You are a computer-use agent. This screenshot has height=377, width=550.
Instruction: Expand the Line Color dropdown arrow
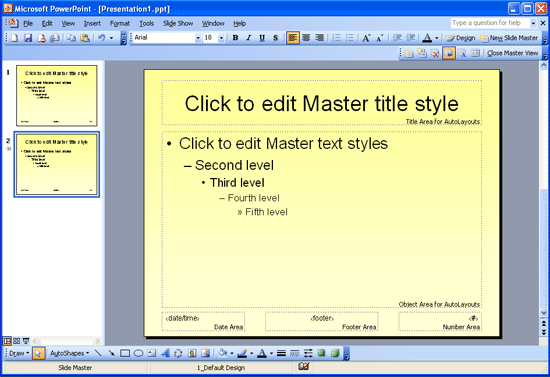click(251, 353)
